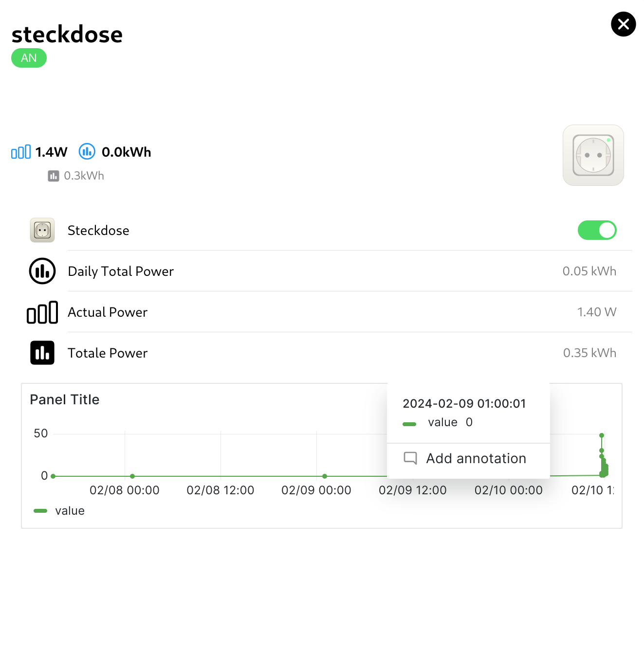This screenshot has width=644, height=648.
Task: Toggle the Steckdose power switch
Action: [x=597, y=230]
